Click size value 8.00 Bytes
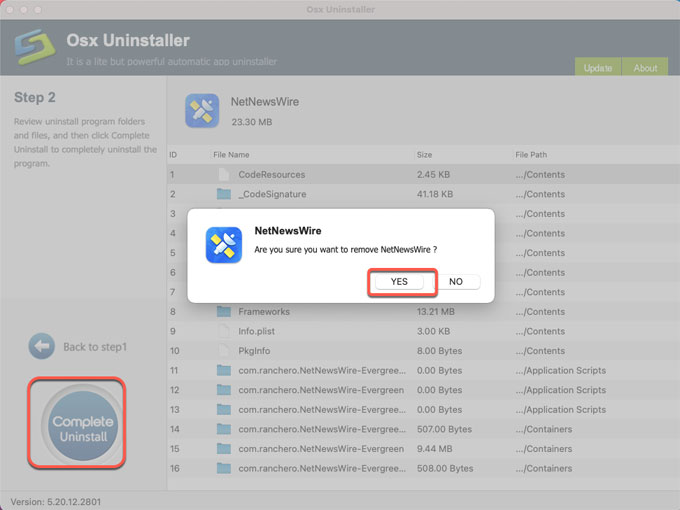680x510 pixels. coord(439,350)
